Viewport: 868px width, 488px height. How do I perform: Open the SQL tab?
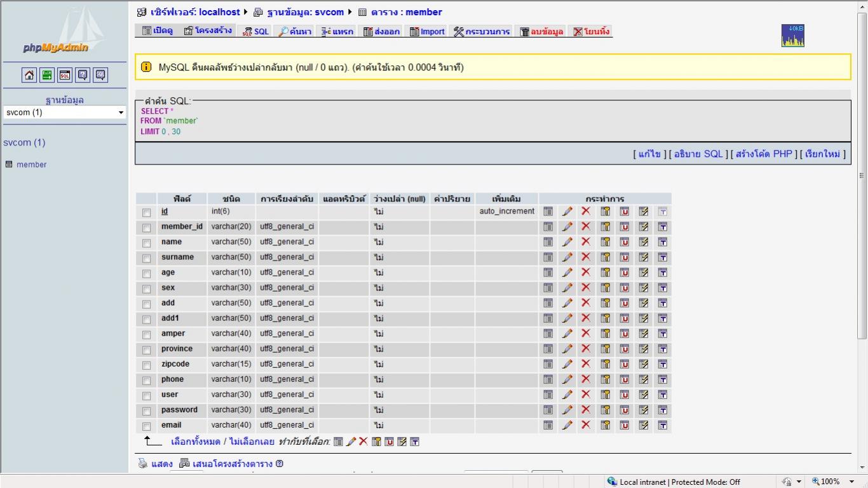(256, 31)
